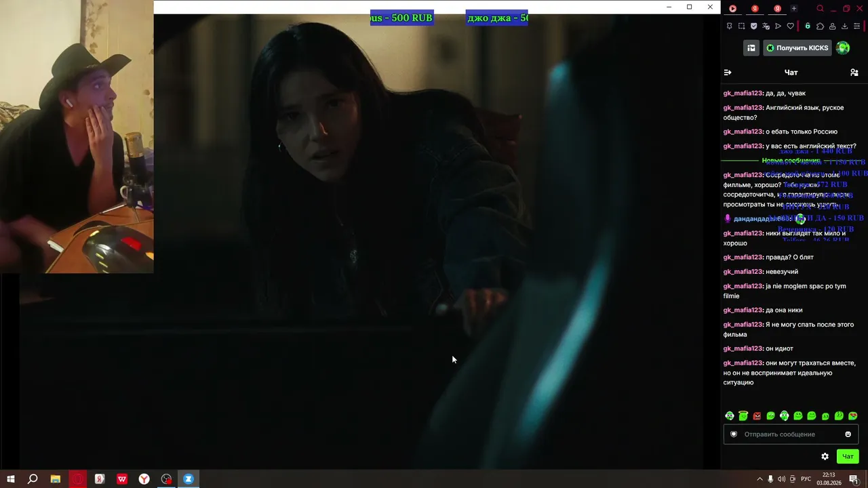The image size is (868, 488).
Task: Click gk_mafia123 username on message "невезучий"
Action: (x=743, y=272)
